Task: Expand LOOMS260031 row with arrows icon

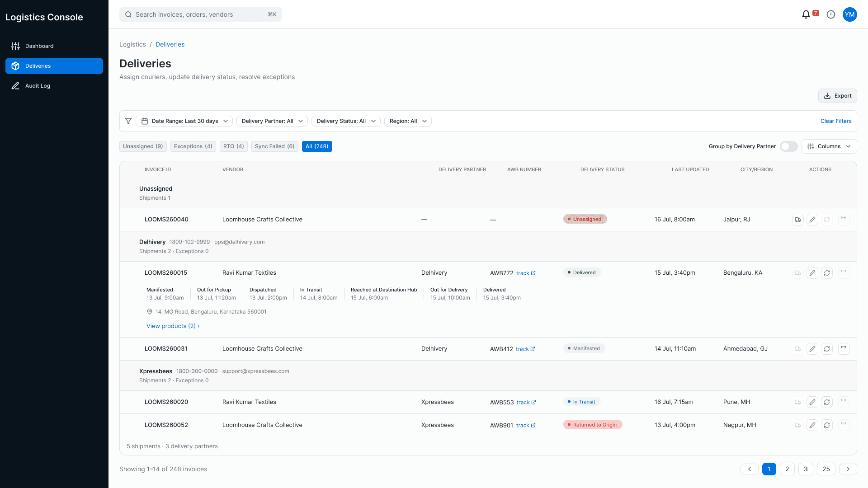Action: coord(844,349)
